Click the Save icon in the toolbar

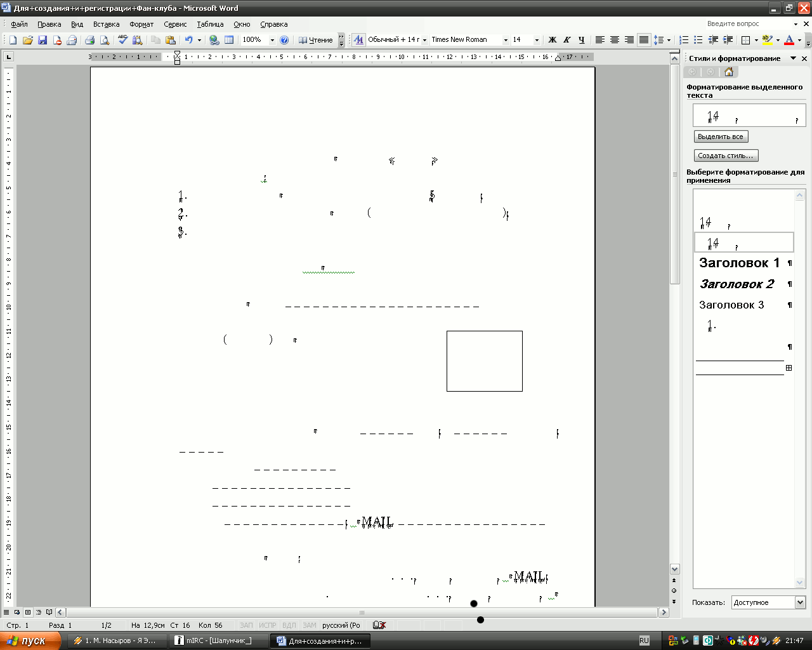43,40
